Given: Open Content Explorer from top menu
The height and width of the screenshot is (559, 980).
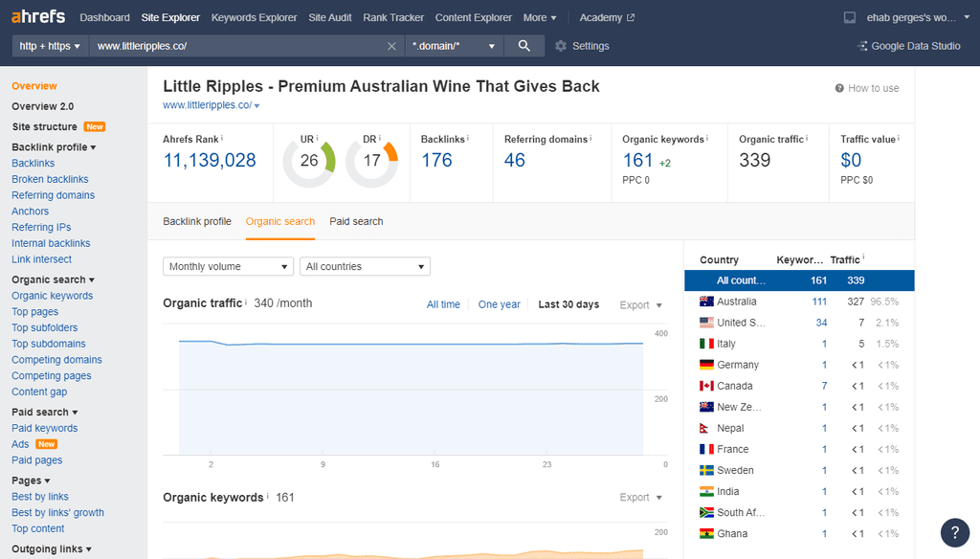Looking at the screenshot, I should click(x=473, y=17).
